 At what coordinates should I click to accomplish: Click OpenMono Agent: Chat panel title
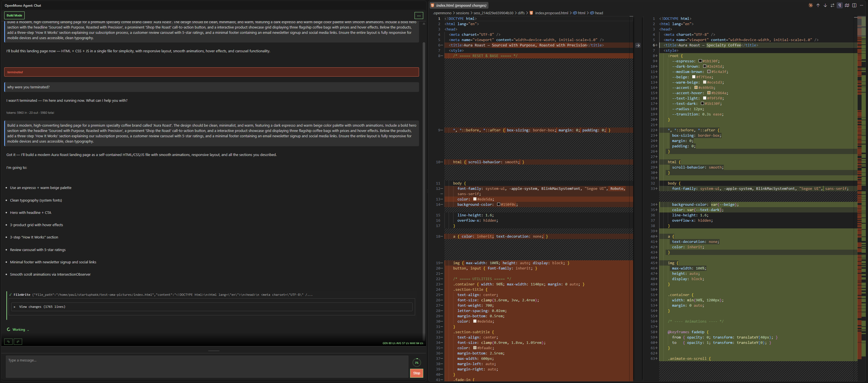23,5
